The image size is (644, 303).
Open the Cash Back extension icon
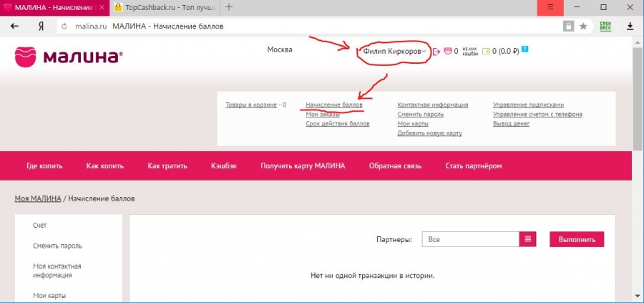coord(605,27)
